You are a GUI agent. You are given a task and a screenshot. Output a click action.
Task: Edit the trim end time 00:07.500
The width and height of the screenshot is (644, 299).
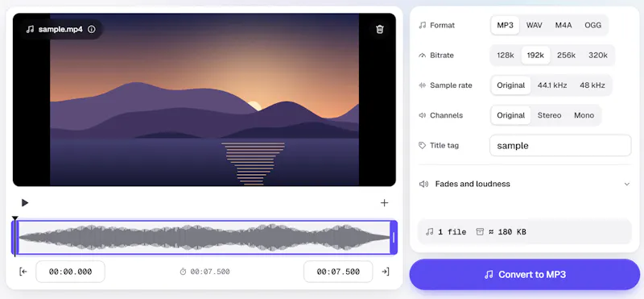[338, 272]
